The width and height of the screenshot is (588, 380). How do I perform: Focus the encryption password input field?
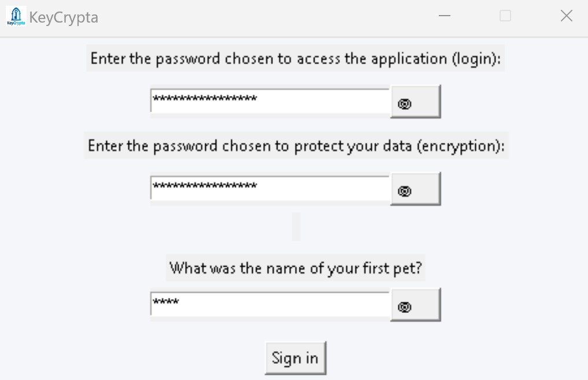(324, 189)
